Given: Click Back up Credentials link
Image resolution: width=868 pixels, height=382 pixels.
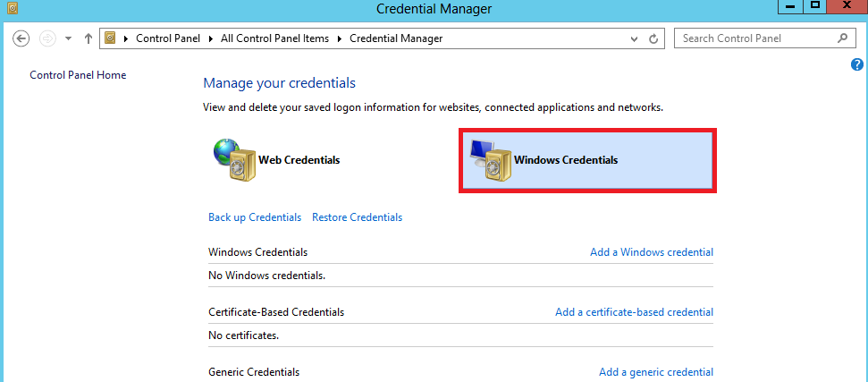Looking at the screenshot, I should (255, 217).
